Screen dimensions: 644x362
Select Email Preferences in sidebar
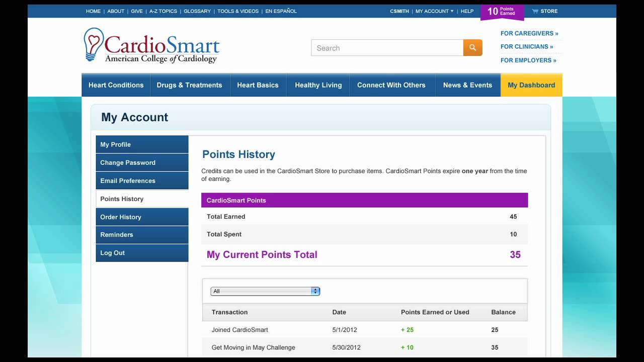coord(142,180)
